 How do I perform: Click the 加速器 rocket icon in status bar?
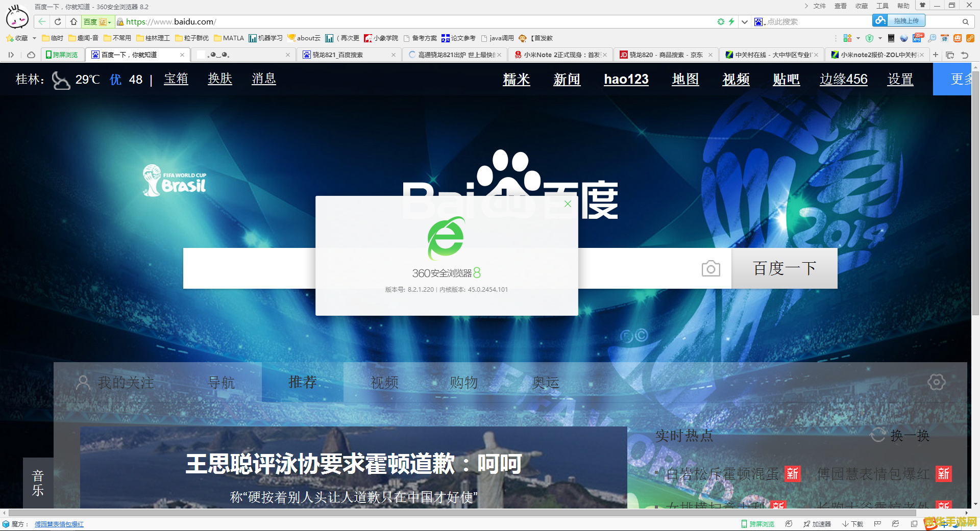[x=817, y=524]
